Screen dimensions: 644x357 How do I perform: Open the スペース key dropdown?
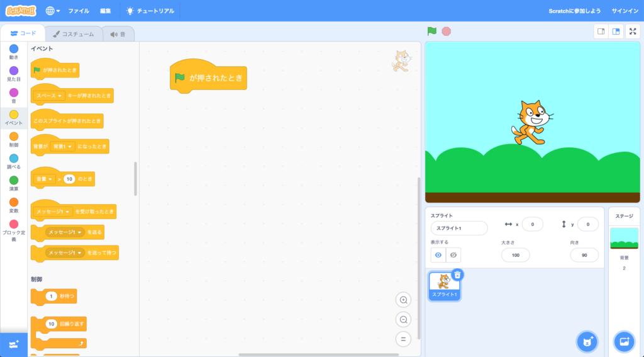[x=49, y=96]
